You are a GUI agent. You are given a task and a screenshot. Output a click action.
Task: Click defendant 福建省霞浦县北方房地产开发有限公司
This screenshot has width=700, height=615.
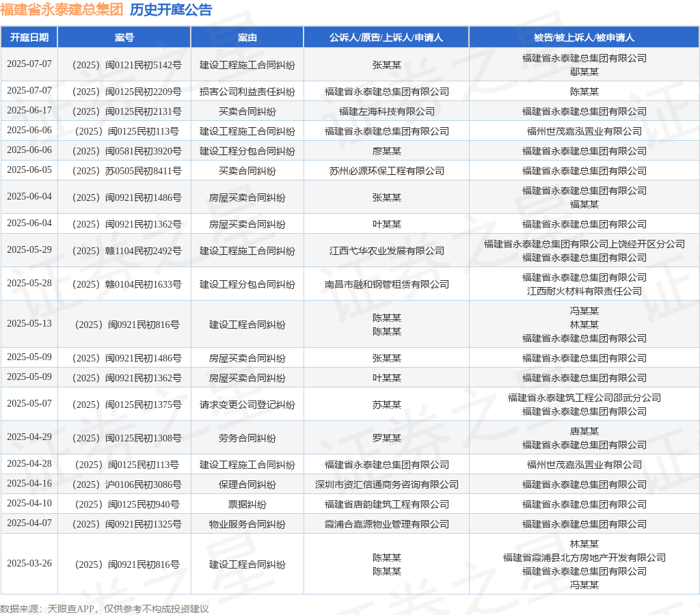pos(584,558)
